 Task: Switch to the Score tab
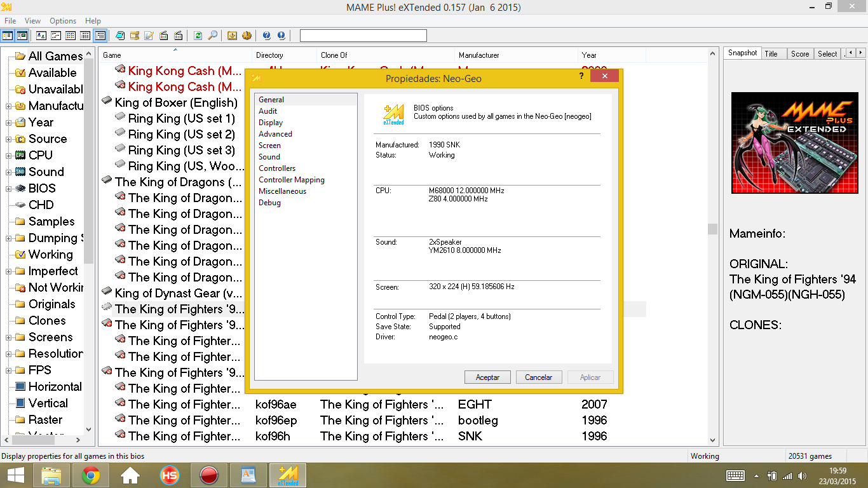(800, 54)
